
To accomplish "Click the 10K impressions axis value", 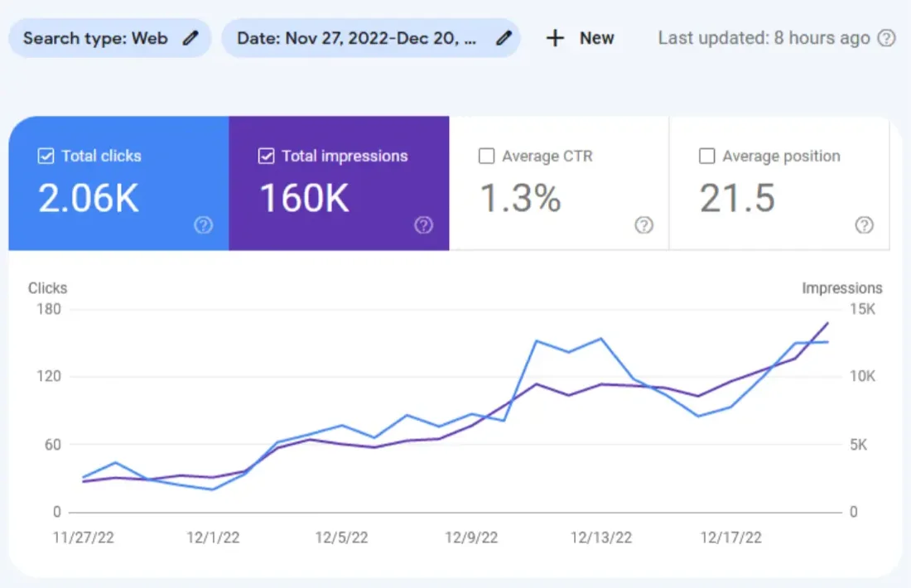I will point(863,377).
